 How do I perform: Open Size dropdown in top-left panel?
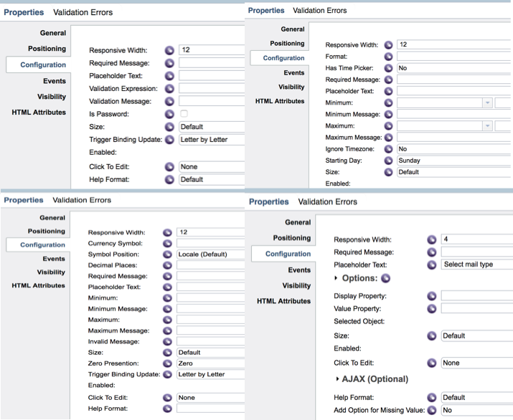click(x=212, y=127)
